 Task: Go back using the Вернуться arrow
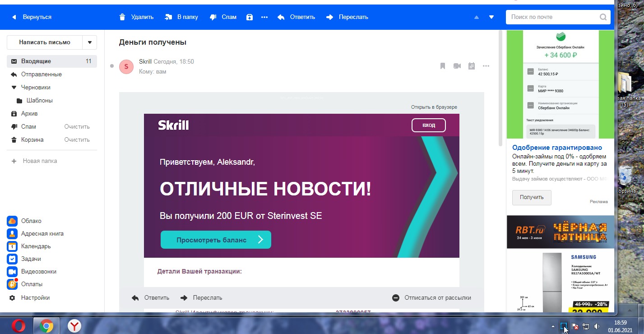click(31, 17)
